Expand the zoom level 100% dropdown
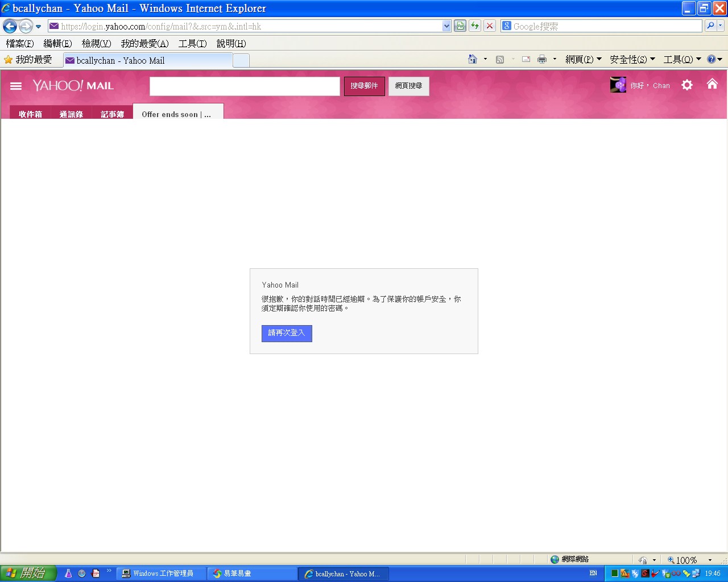Screen dimensions: 728x582 pos(710,560)
